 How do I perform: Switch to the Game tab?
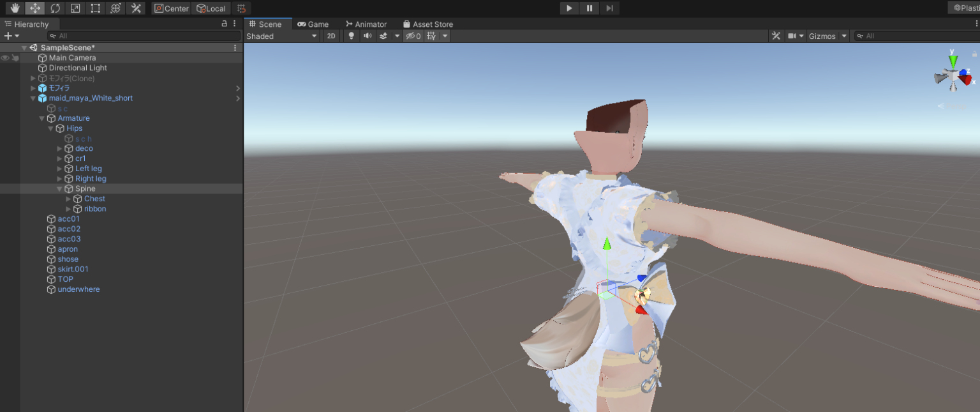click(313, 24)
